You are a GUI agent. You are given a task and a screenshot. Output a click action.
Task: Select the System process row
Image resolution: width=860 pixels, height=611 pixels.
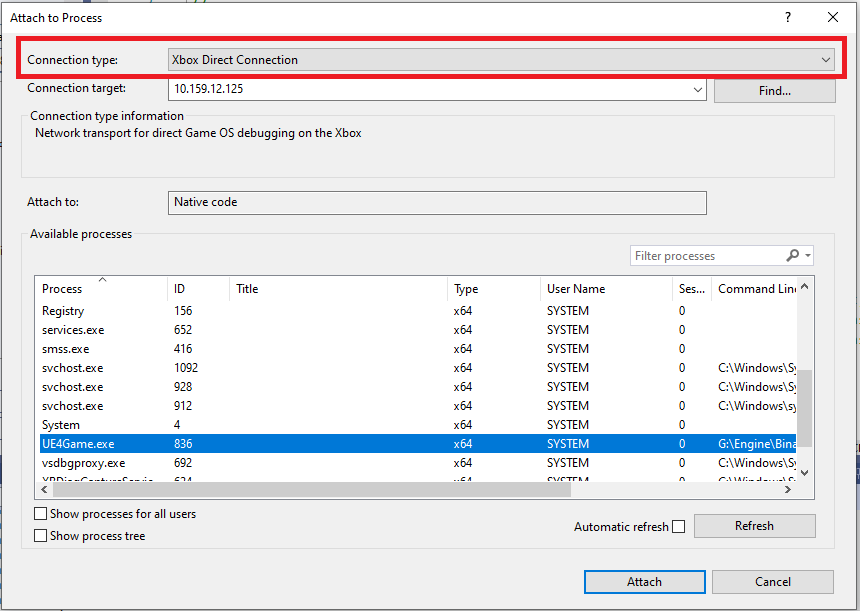coord(418,425)
